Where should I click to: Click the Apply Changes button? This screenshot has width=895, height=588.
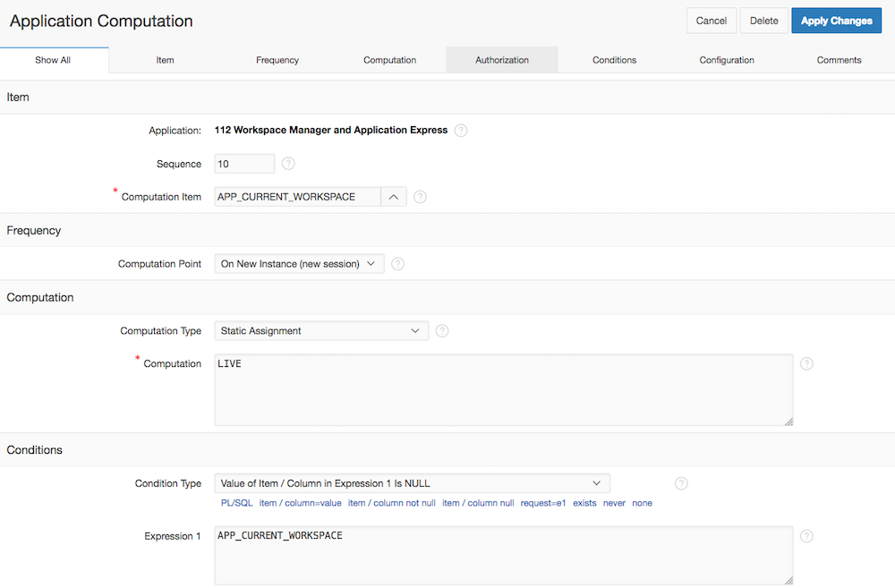(836, 21)
